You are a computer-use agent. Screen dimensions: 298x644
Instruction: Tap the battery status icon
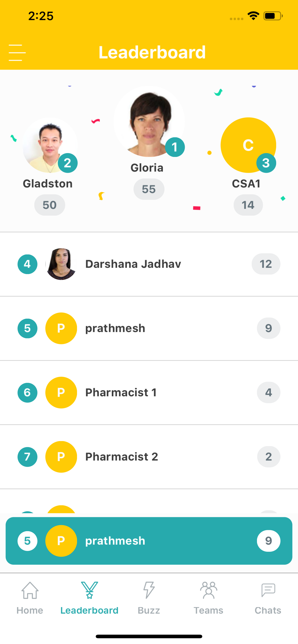pos(273,16)
